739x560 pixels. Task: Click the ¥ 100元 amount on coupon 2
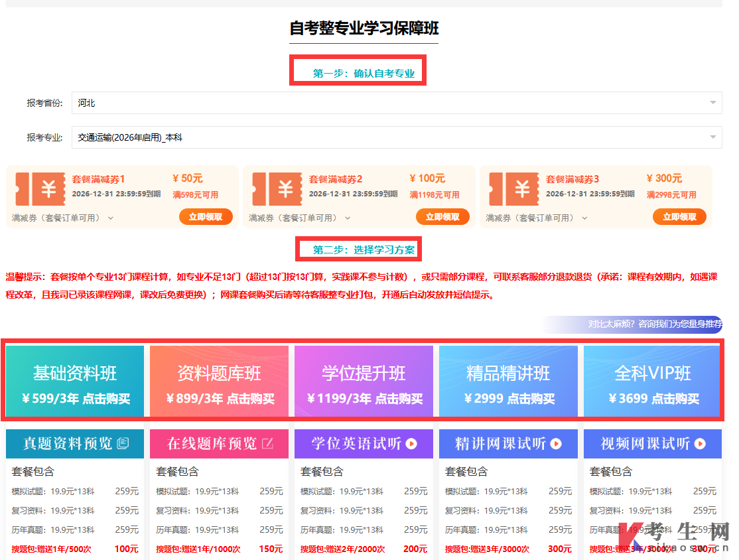tap(427, 178)
